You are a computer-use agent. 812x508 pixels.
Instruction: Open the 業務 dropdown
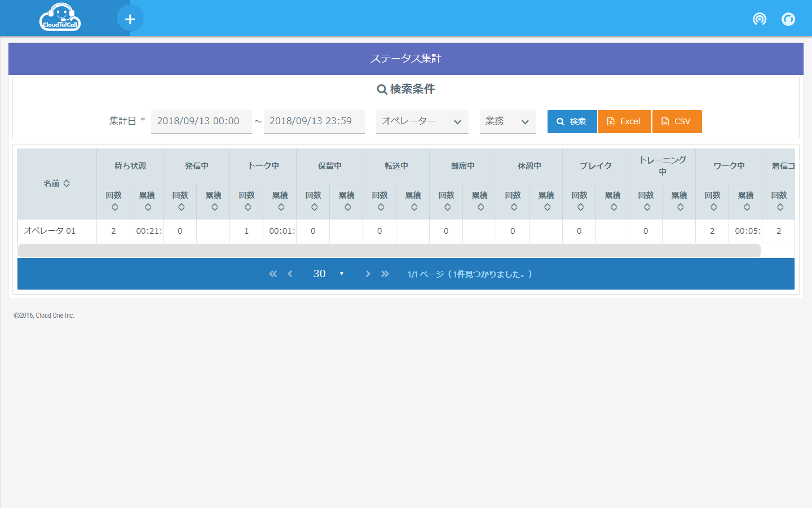(507, 121)
